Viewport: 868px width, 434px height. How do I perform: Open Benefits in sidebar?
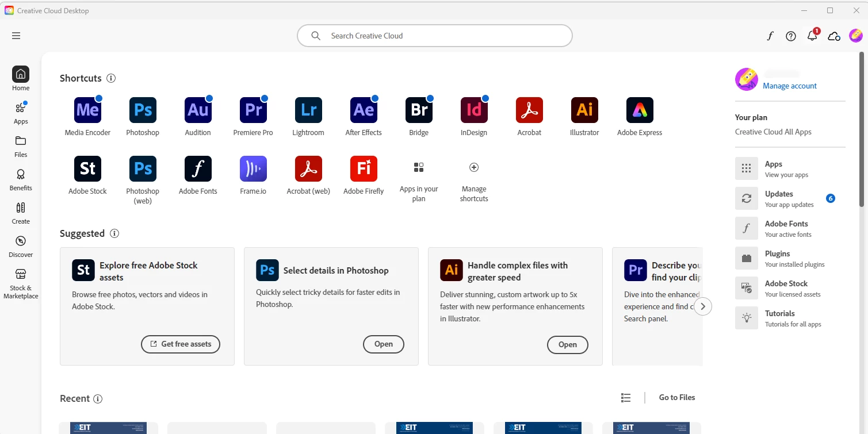point(21,179)
